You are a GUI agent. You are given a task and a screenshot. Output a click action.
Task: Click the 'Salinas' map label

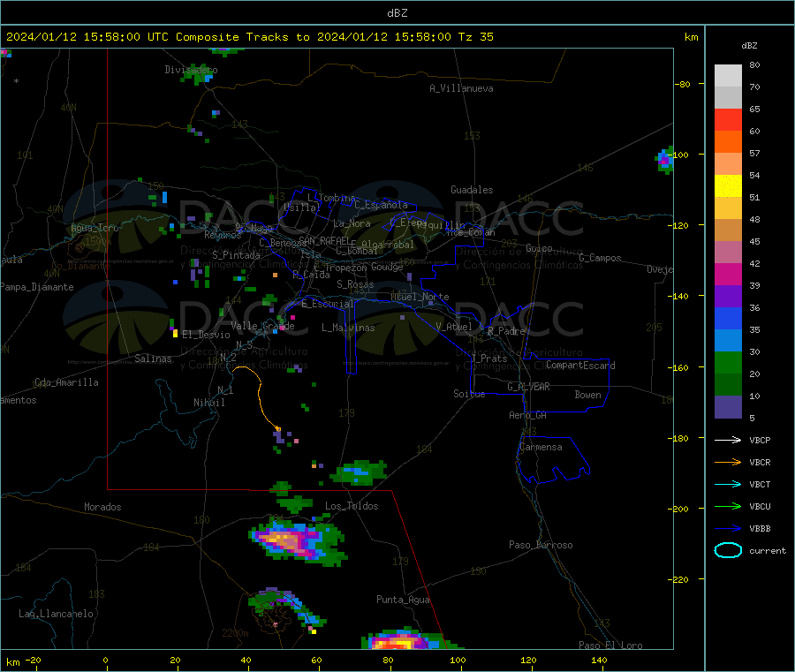[153, 359]
